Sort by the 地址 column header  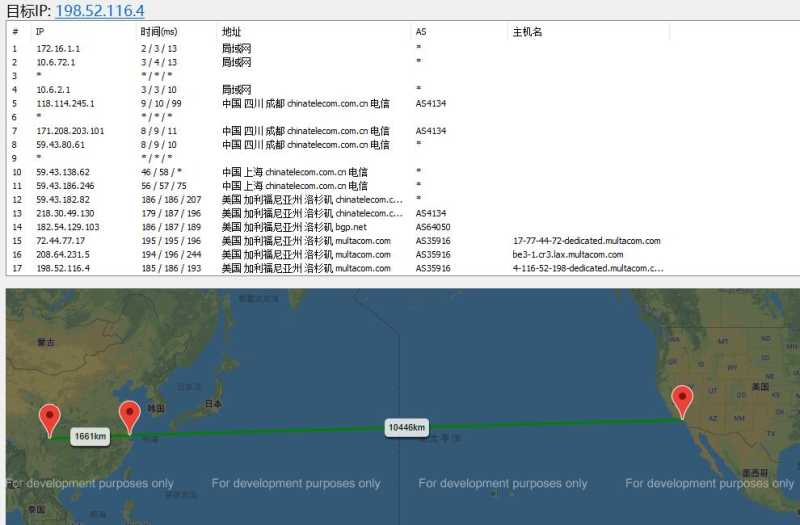pos(231,32)
